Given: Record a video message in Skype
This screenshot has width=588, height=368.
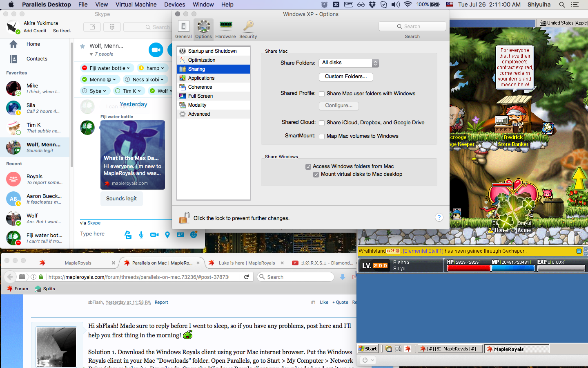Looking at the screenshot, I should [x=154, y=235].
